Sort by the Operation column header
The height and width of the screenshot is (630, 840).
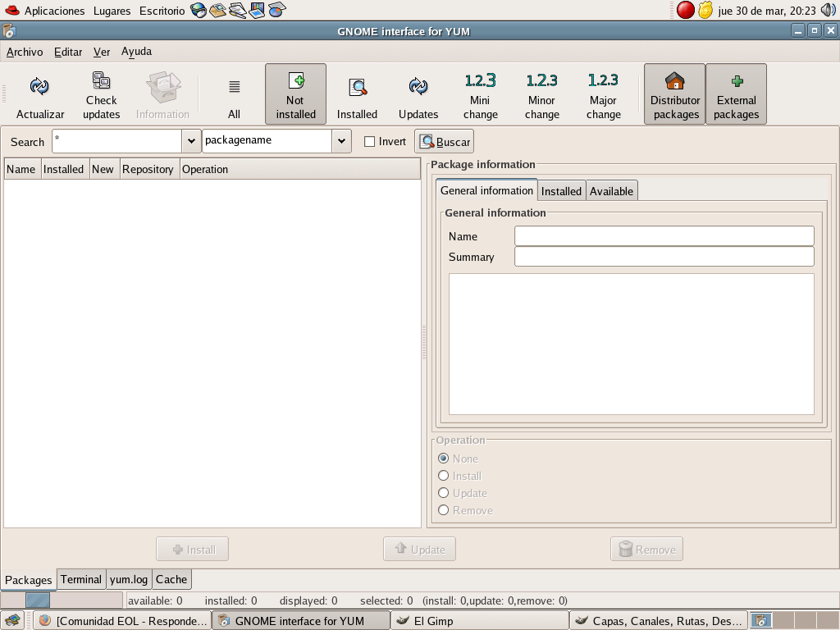300,169
